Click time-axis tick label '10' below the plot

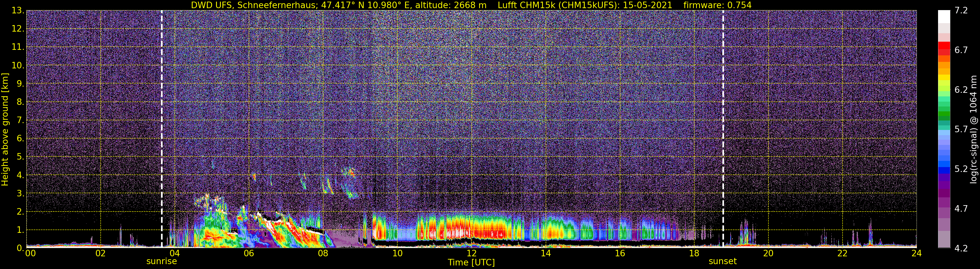coord(397,253)
